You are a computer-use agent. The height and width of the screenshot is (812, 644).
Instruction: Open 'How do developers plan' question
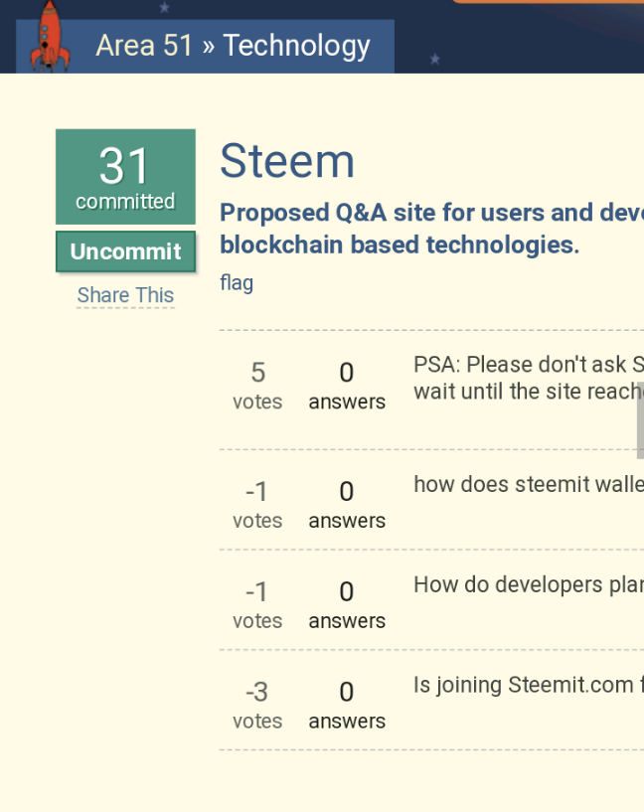pyautogui.click(x=529, y=585)
